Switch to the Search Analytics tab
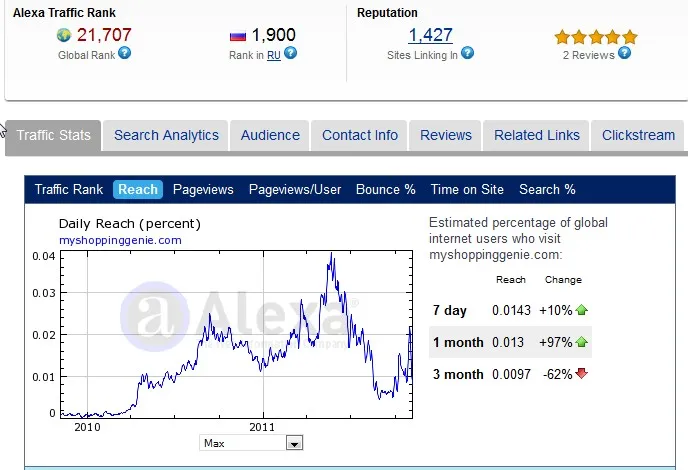 166,135
